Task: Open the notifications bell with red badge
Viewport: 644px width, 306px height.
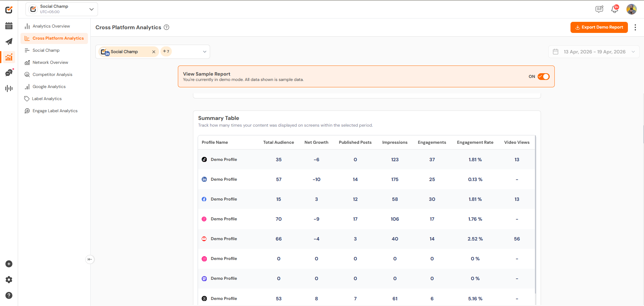Action: click(x=614, y=9)
